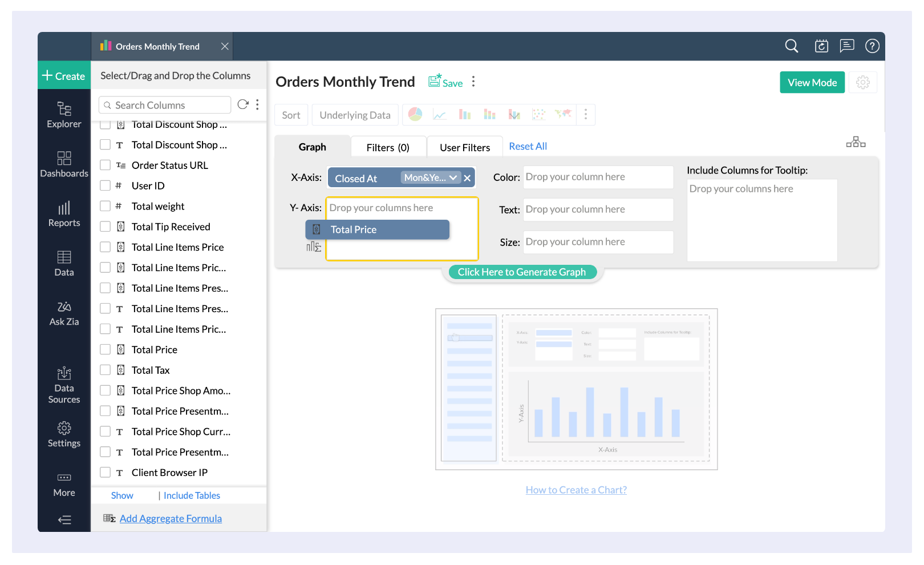Open Reports in the sidebar

(x=64, y=214)
